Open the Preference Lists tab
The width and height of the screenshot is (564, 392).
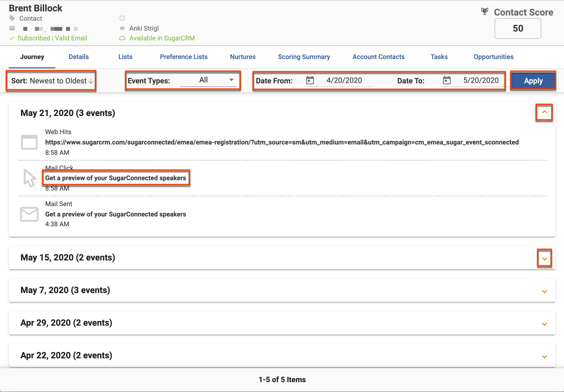[184, 57]
